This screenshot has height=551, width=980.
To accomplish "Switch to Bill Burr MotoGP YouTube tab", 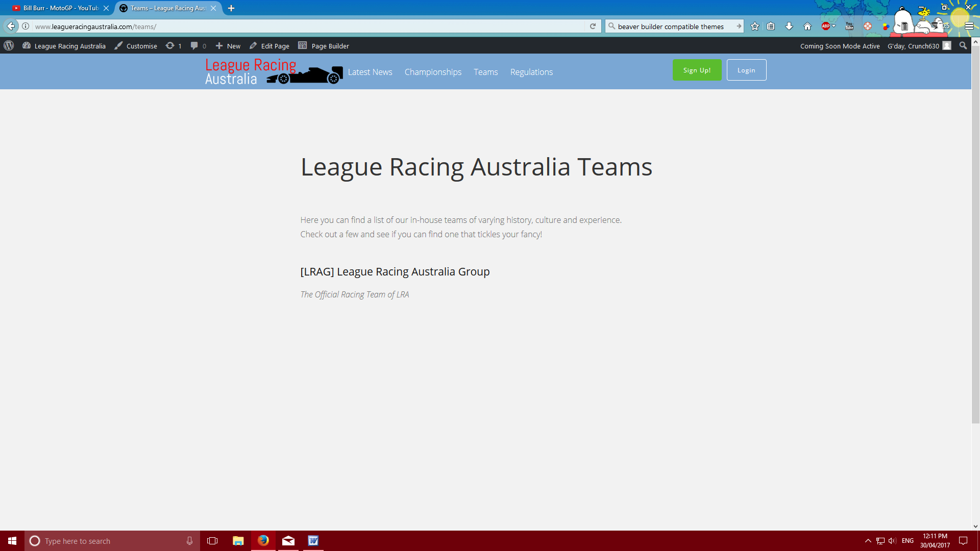I will click(60, 8).
